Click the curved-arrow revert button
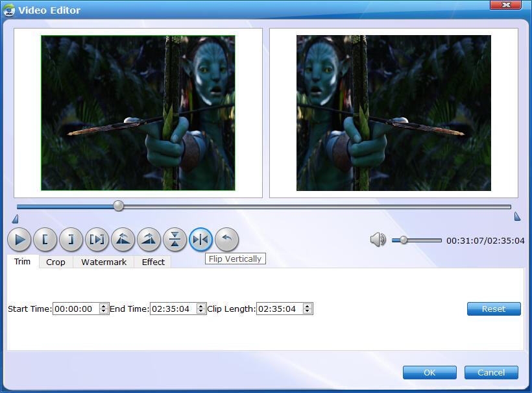The width and height of the screenshot is (532, 393). [226, 240]
